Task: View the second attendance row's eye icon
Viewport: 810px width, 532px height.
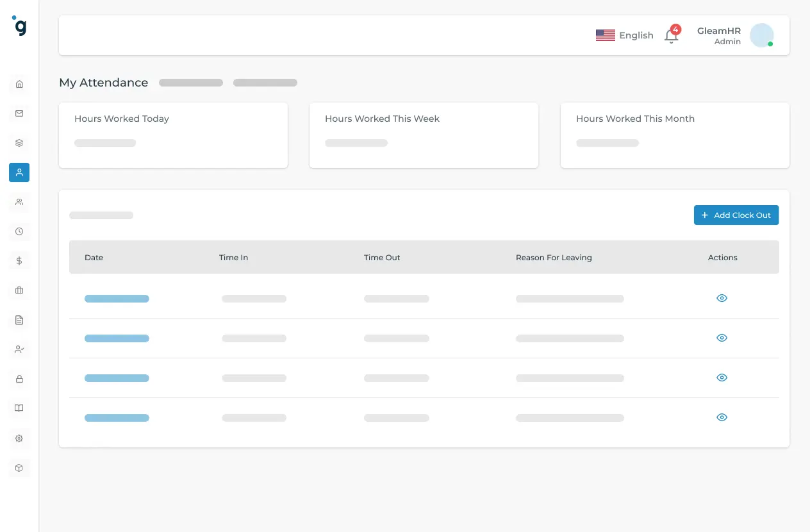Action: 722,338
